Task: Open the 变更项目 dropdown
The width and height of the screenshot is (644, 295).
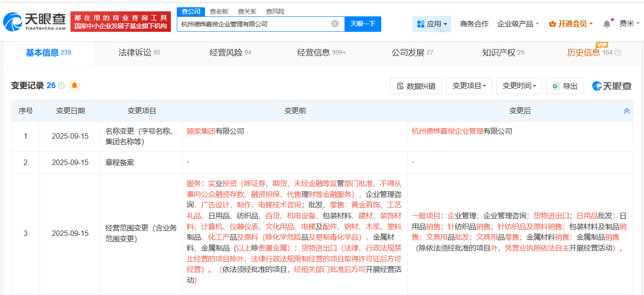Action: point(469,85)
